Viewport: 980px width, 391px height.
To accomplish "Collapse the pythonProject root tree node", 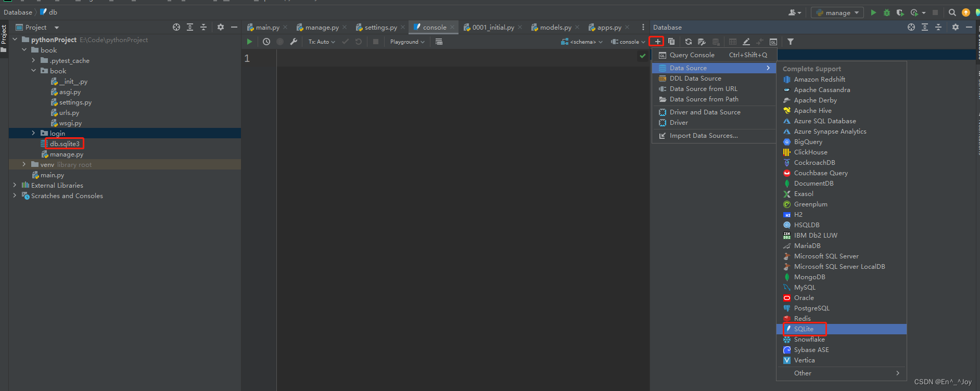I will click(x=15, y=40).
